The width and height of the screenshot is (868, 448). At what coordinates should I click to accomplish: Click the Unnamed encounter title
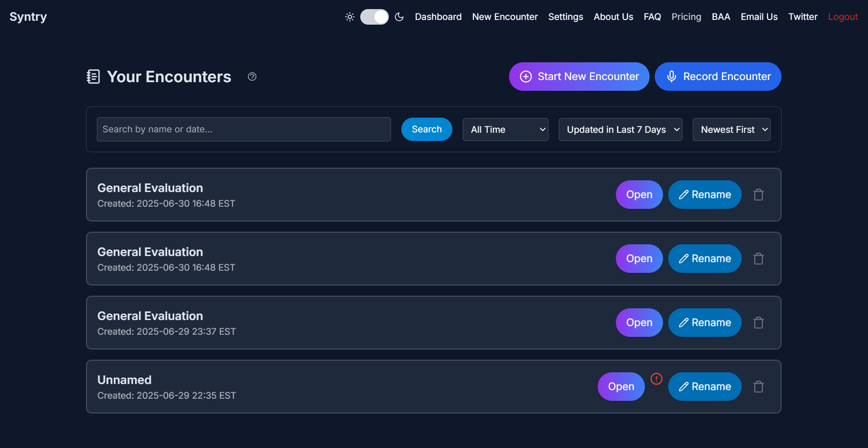(125, 380)
